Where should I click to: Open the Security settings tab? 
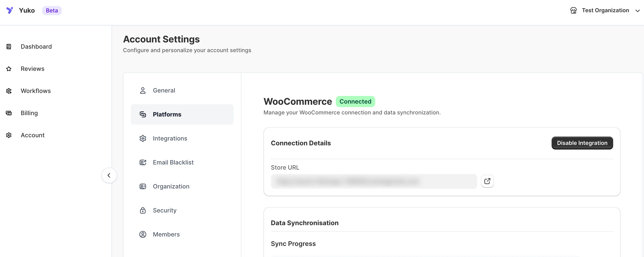point(182,210)
